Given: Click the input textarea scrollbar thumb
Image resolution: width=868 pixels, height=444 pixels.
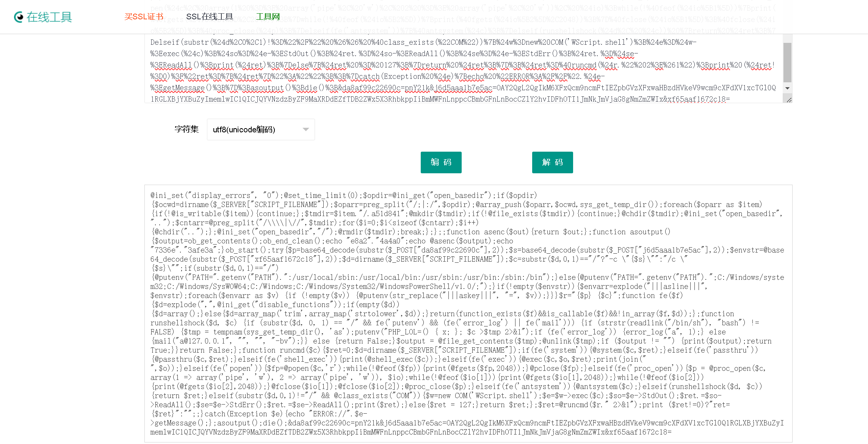Looking at the screenshot, I should tap(787, 63).
